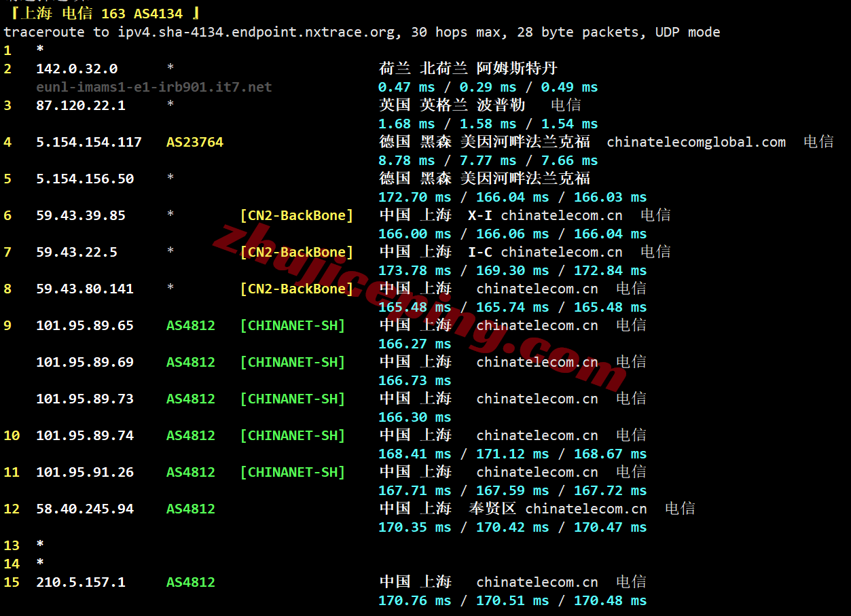The height and width of the screenshot is (616, 851).
Task: Click final hop IP 210.5.157.1
Action: click(x=81, y=582)
